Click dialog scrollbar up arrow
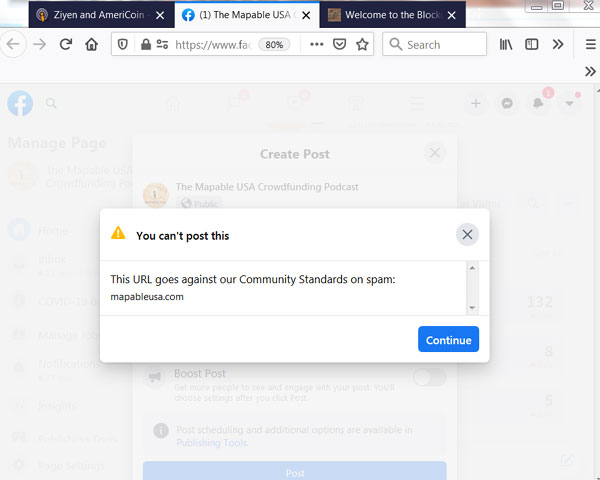This screenshot has width=600, height=480. click(x=472, y=268)
